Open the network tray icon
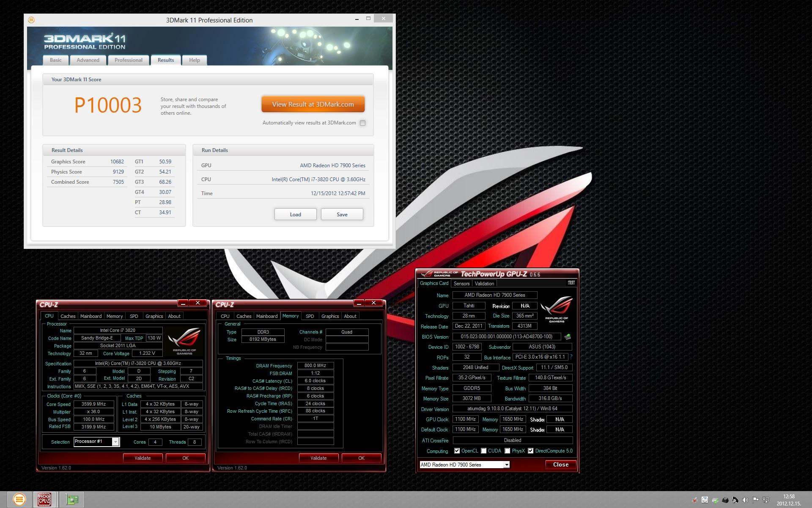 click(x=765, y=500)
